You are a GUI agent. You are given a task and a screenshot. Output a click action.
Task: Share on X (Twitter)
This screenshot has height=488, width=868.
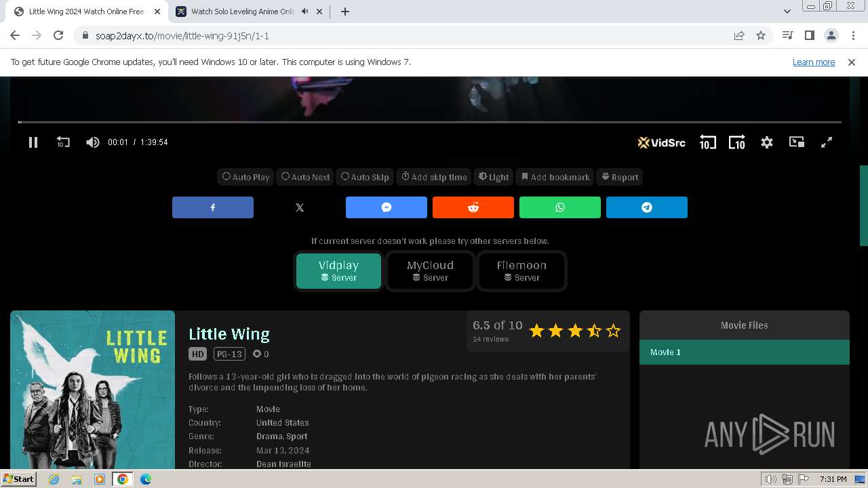point(300,207)
